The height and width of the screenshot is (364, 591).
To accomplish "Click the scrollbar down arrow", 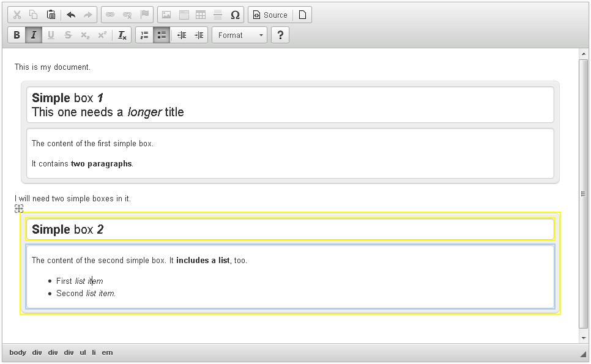I will tap(584, 338).
